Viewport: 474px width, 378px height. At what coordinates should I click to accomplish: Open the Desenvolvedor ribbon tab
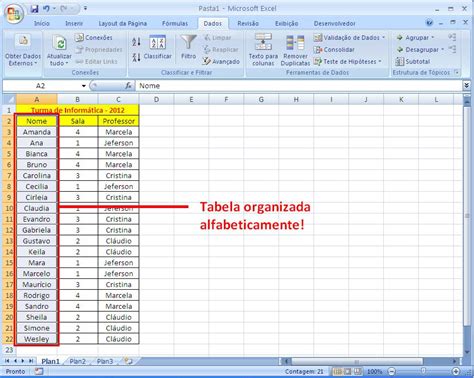334,23
